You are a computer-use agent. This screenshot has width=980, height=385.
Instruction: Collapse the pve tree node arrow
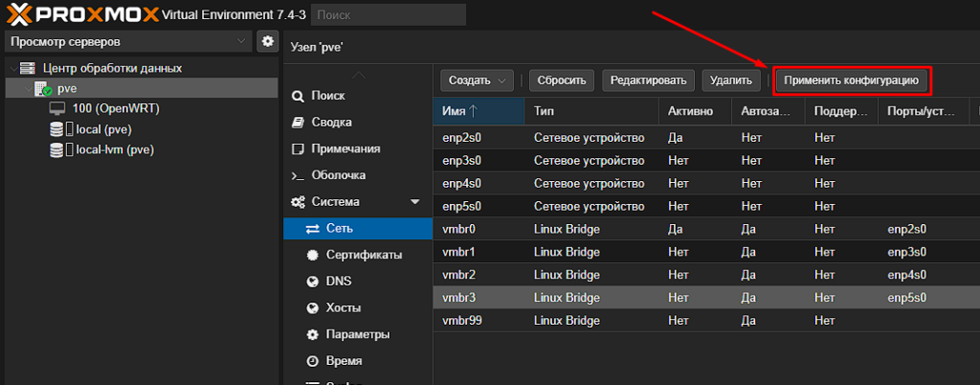[x=28, y=89]
